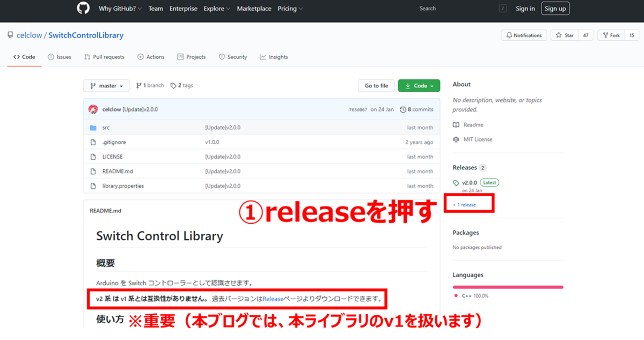This screenshot has height=340, width=644.
Task: Click the Notifications bell button
Action: (524, 35)
